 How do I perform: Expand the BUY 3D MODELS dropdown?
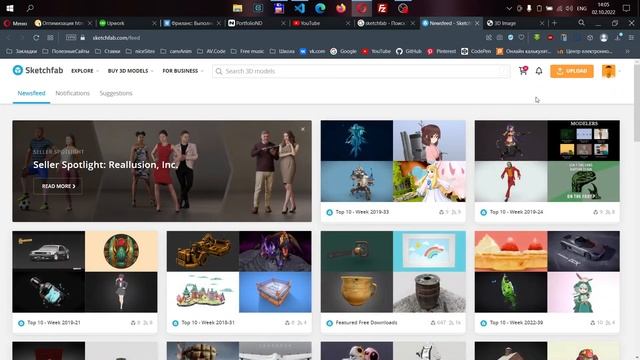click(x=131, y=71)
